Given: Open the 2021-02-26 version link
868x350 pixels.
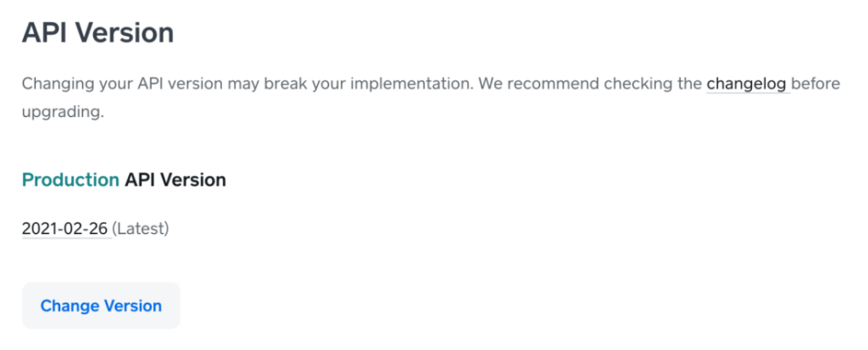Looking at the screenshot, I should [65, 228].
